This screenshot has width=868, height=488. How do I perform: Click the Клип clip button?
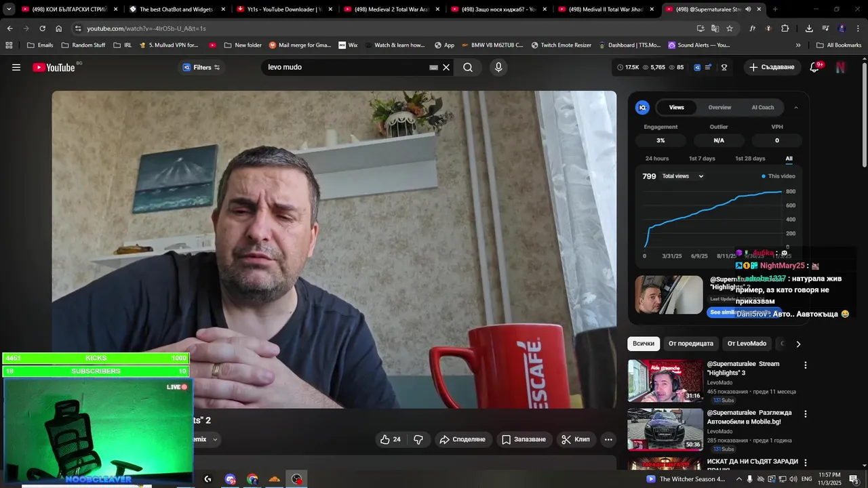[x=576, y=439]
